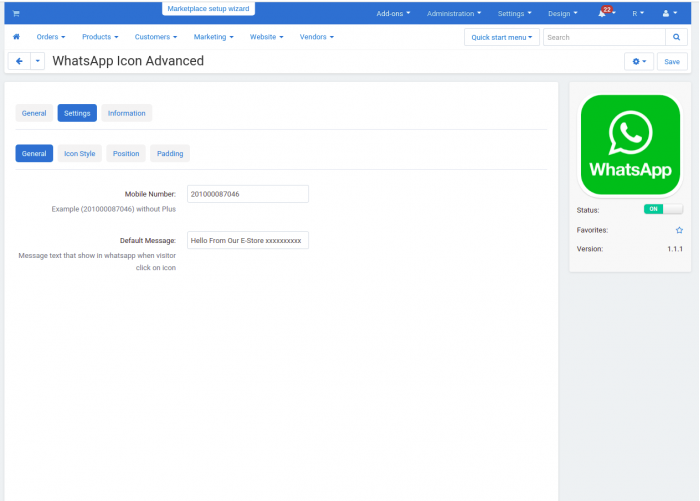This screenshot has height=501, width=700.
Task: Toggle the add-on Status ON switch
Action: pyautogui.click(x=663, y=209)
